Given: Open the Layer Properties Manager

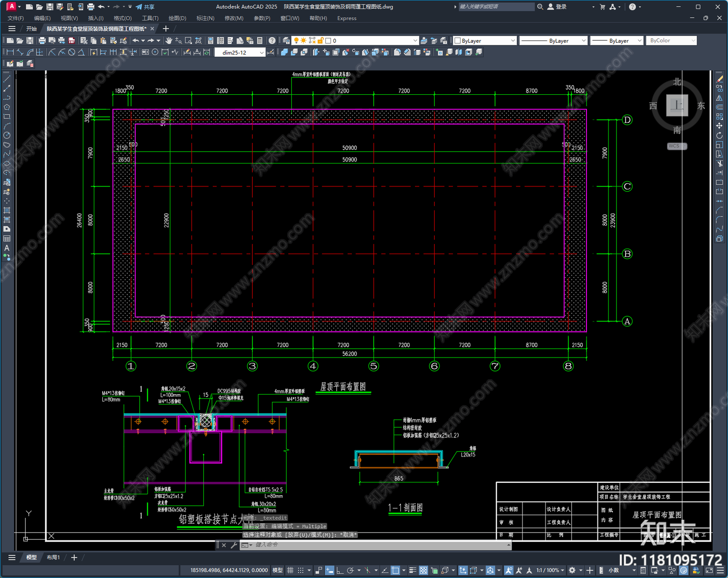Looking at the screenshot, I should point(286,41).
